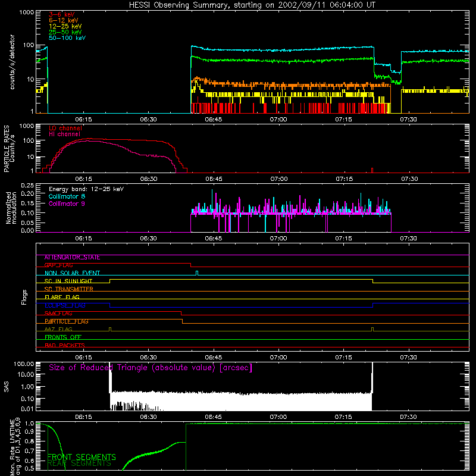This screenshot has height=476, width=476.
Task: Select the 6-12 keV legend label
Action: tap(64, 20)
